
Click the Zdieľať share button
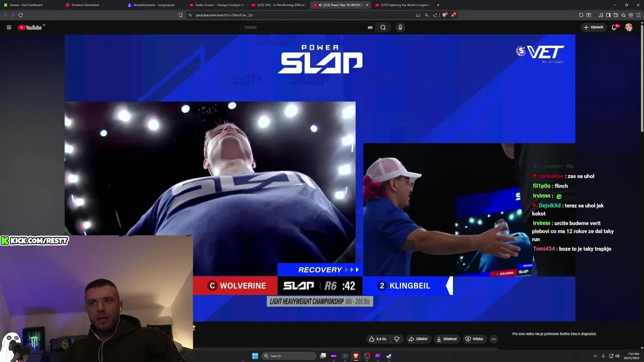pyautogui.click(x=418, y=339)
